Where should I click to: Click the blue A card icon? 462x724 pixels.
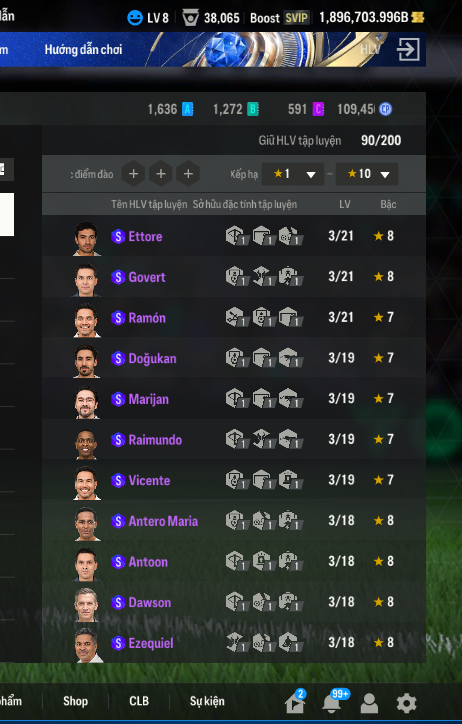pyautogui.click(x=187, y=109)
